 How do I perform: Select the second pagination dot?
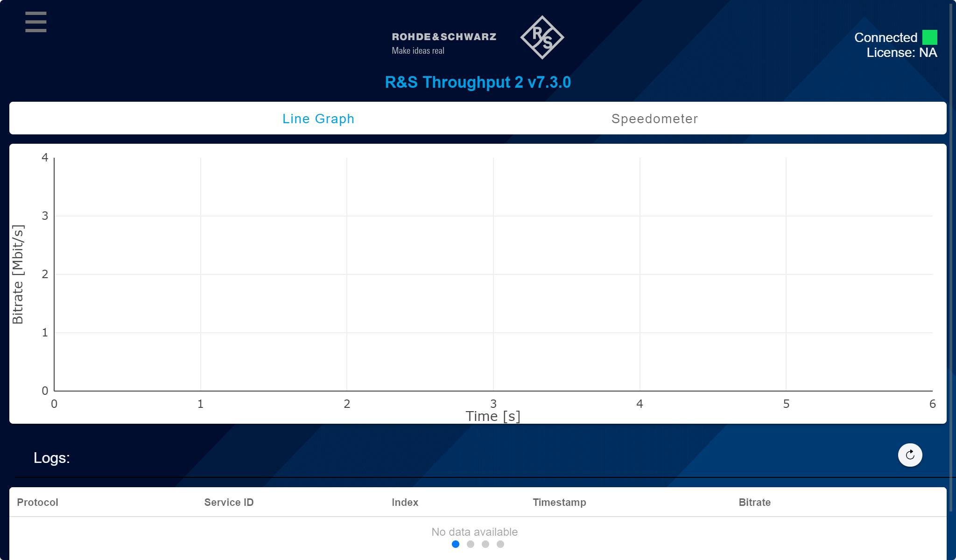(x=471, y=544)
